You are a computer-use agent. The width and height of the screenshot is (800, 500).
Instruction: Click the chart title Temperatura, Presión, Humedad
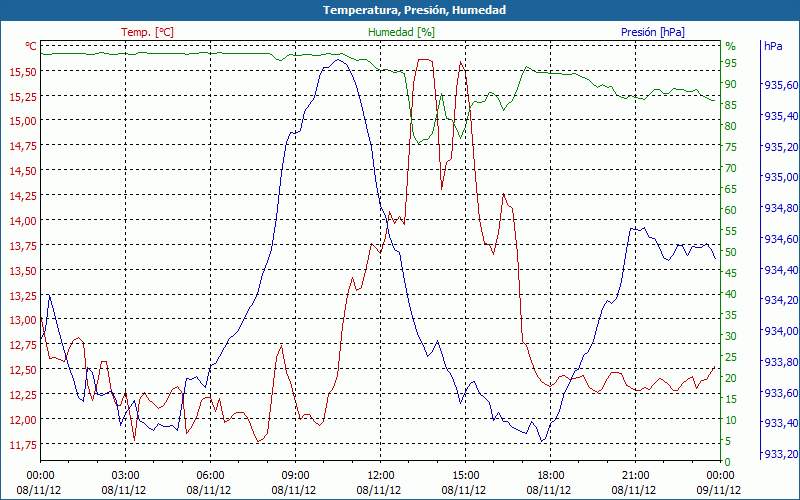(414, 10)
